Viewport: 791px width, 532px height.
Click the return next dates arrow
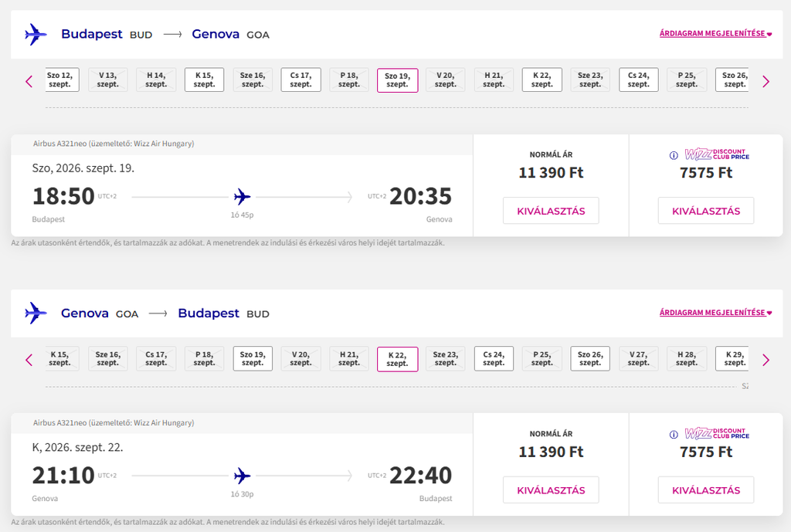tap(766, 360)
